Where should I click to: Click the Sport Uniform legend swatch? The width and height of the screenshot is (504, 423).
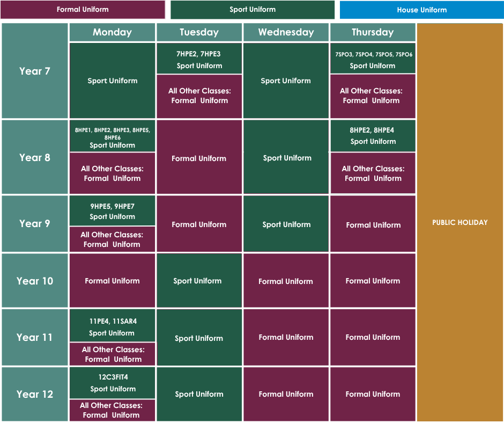pyautogui.click(x=253, y=10)
